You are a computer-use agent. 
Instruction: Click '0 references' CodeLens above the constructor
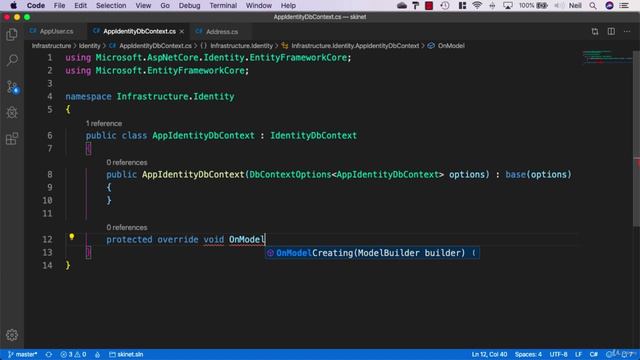127,162
